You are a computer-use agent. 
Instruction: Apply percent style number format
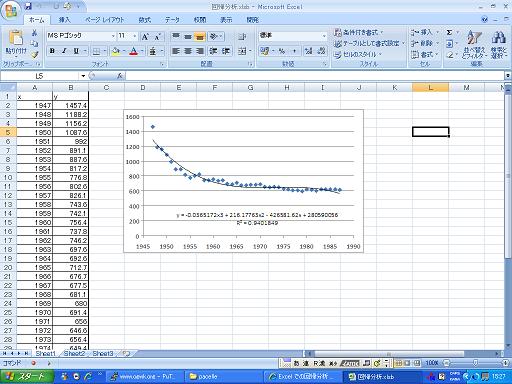click(x=282, y=51)
